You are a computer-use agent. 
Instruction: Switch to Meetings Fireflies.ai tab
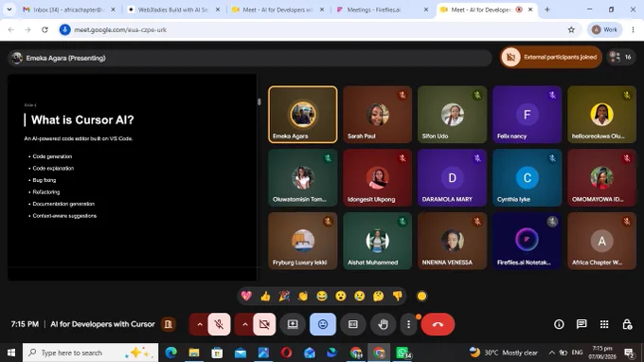[381, 9]
